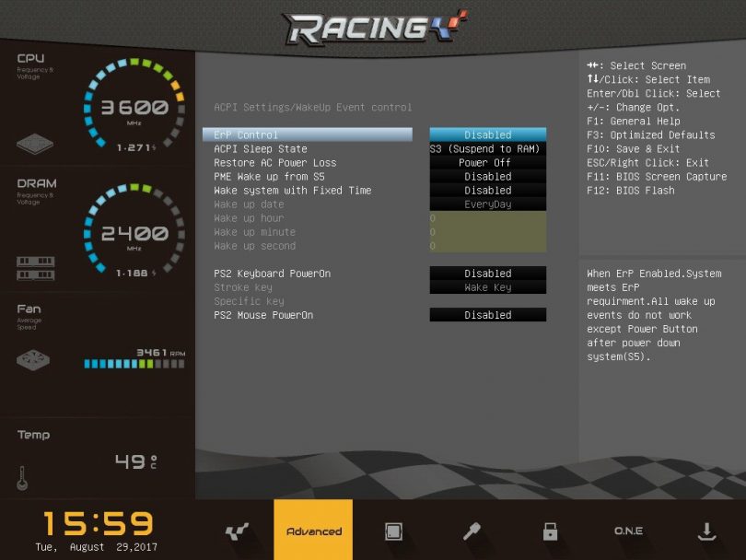The image size is (746, 560).
Task: Open the Chipset tab chip icon
Action: [x=393, y=531]
